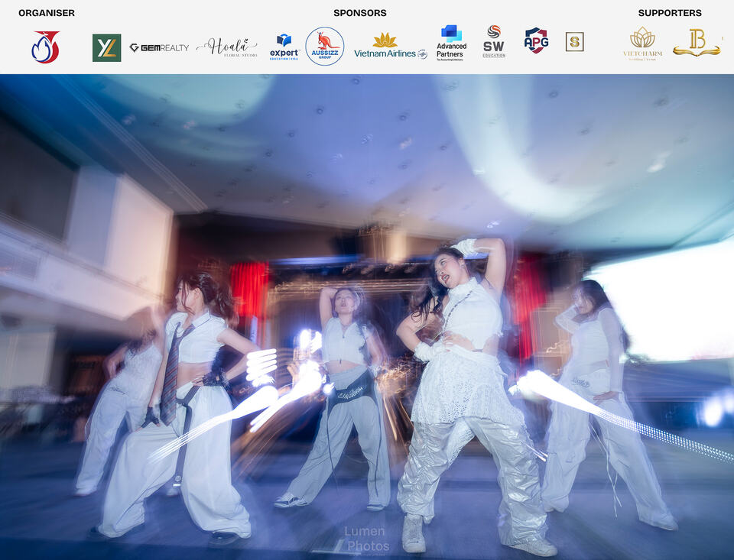Click the red stage curtain on left
The image size is (734, 560).
coord(249,289)
